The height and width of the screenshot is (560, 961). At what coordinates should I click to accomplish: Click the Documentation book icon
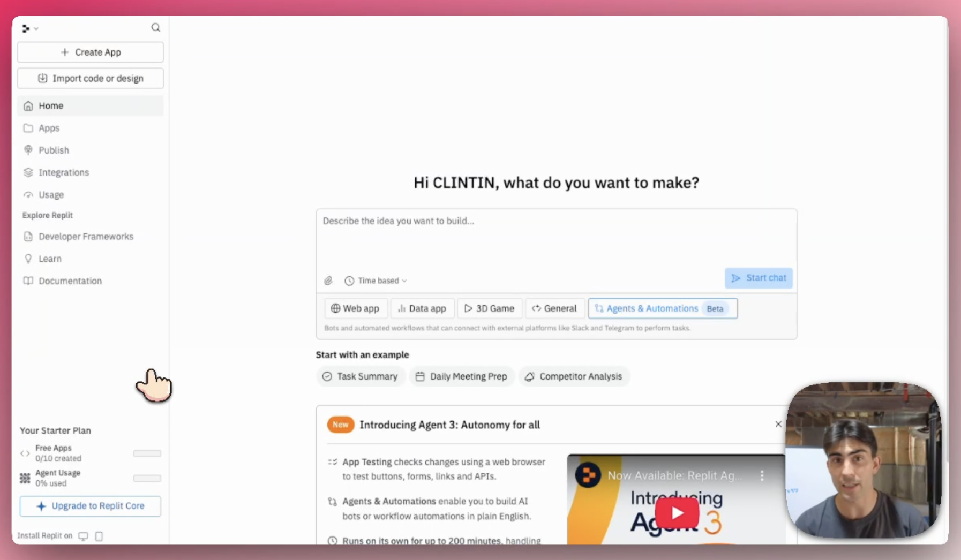[28, 281]
